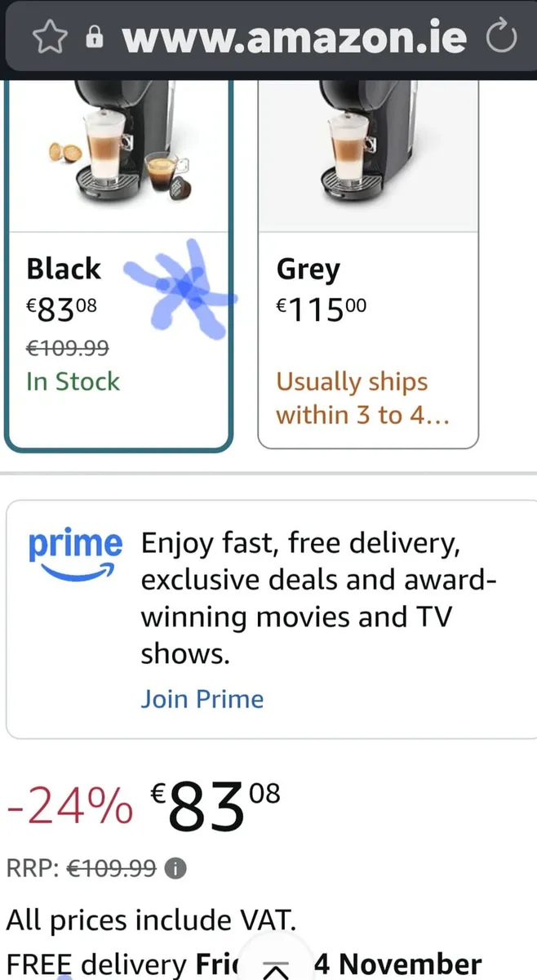Screen dimensions: 537x980
Task: Click the Prime fast, free delivery text
Action: (x=318, y=598)
